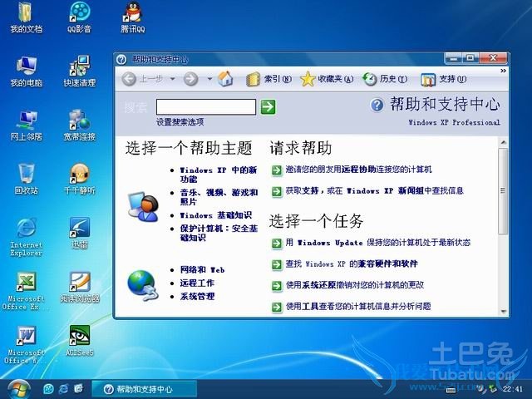This screenshot has width=532, height=399.
Task: Click the help pane scrollbar up arrow
Action: click(503, 142)
